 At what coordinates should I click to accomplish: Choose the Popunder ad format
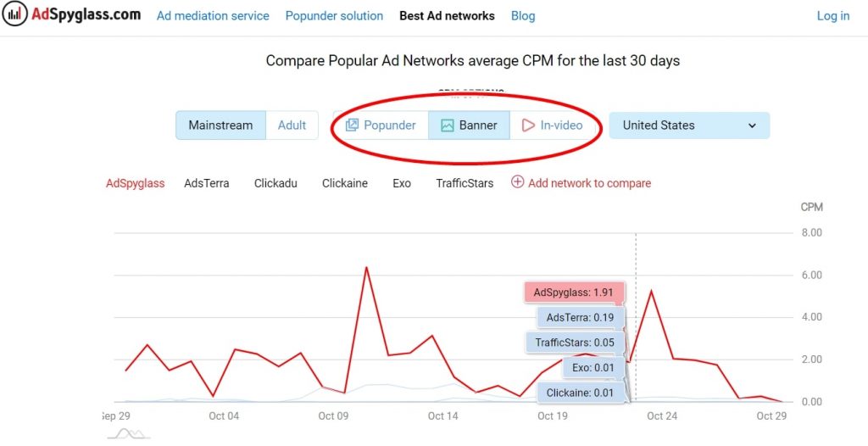[381, 125]
